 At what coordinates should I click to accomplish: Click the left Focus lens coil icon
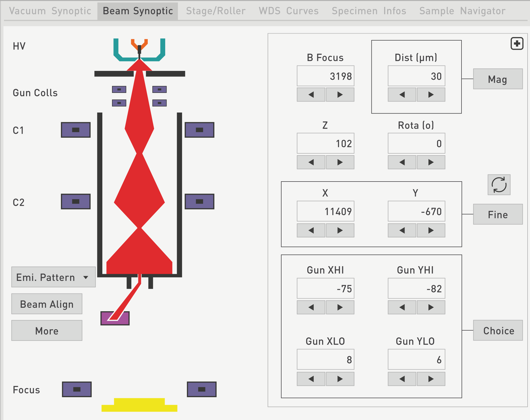pyautogui.click(x=77, y=389)
